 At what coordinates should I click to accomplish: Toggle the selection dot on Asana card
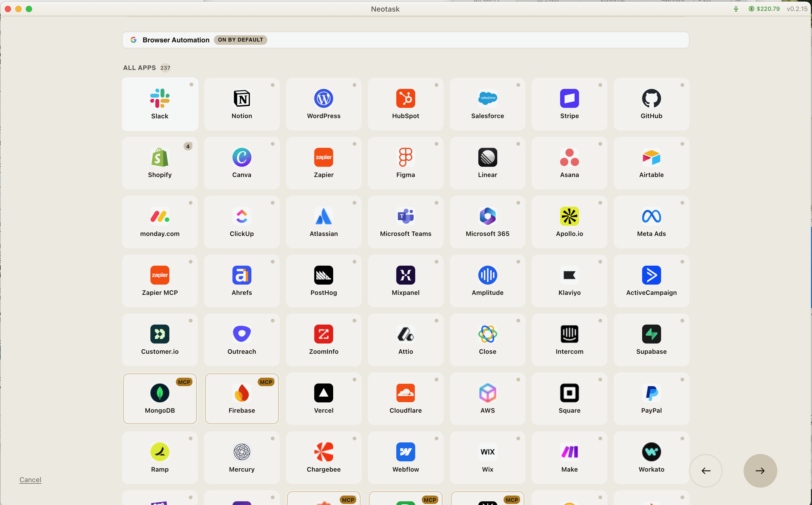[600, 144]
